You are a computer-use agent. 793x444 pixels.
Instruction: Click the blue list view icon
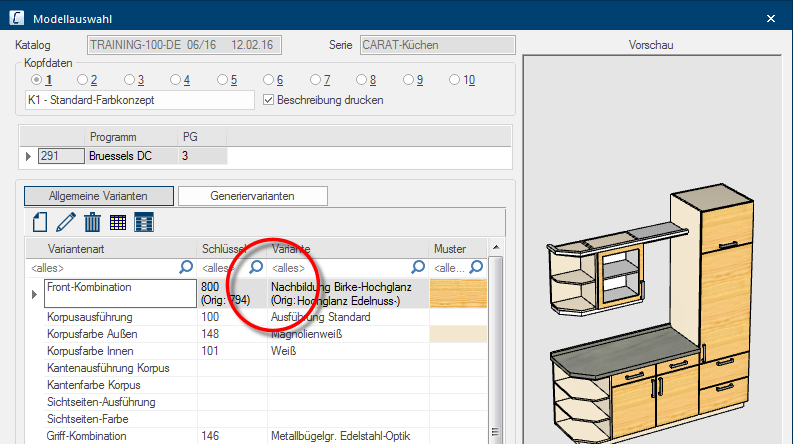click(144, 222)
